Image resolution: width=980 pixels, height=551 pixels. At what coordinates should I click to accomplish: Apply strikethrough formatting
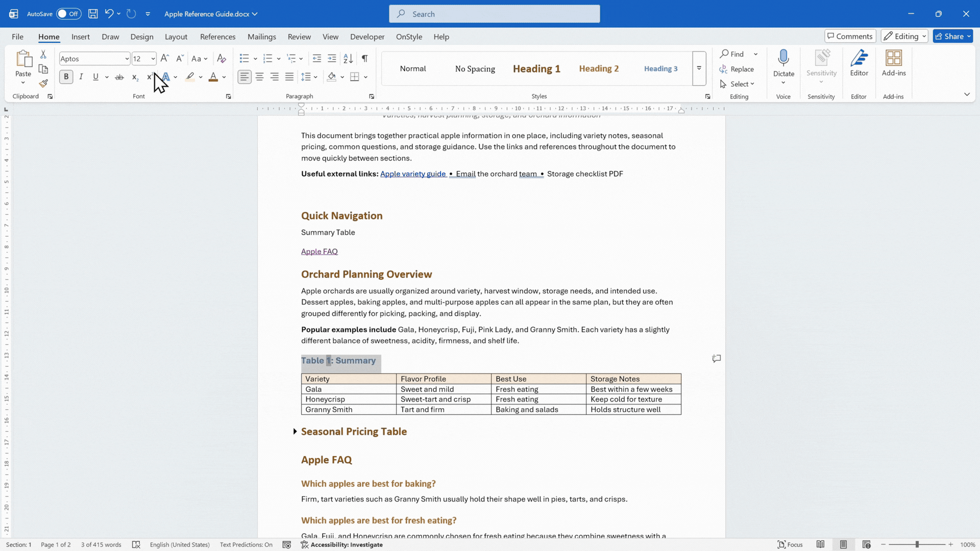(119, 77)
